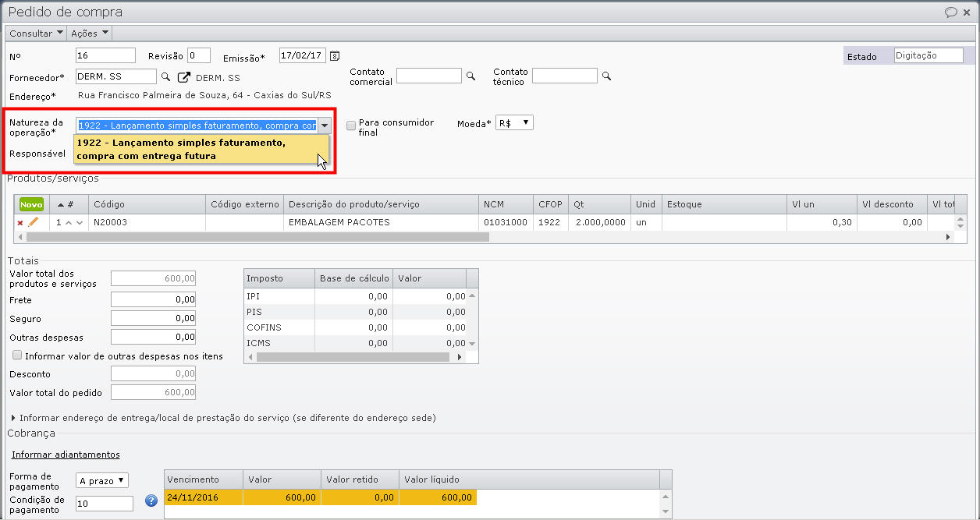Open the Moeda R$ dropdown
Image resolution: width=980 pixels, height=520 pixels.
click(514, 123)
